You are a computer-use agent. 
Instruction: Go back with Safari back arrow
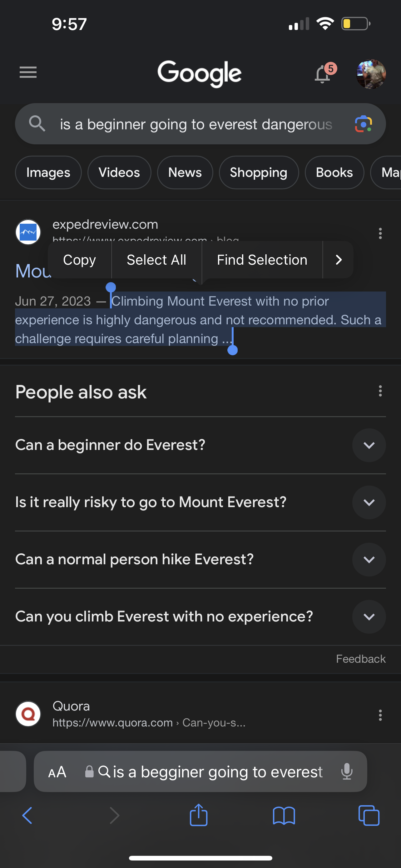[x=27, y=816]
